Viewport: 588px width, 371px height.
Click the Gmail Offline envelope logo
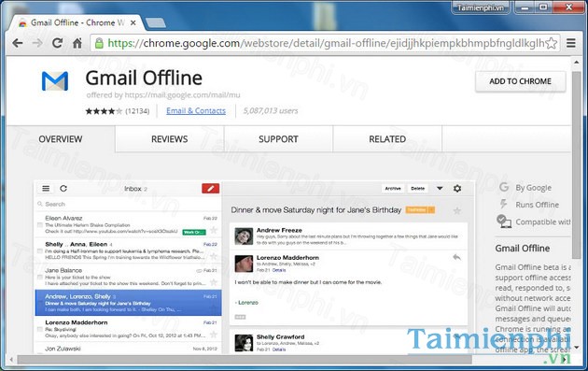(55, 81)
